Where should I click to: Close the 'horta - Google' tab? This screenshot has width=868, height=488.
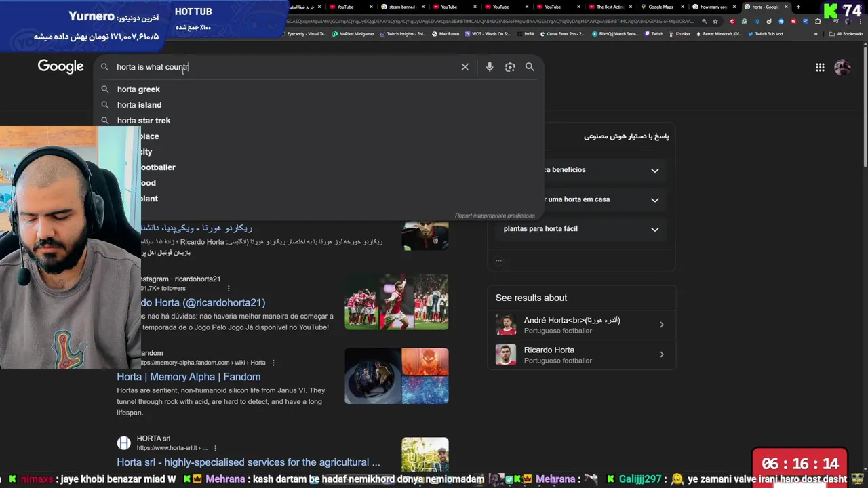pos(787,7)
